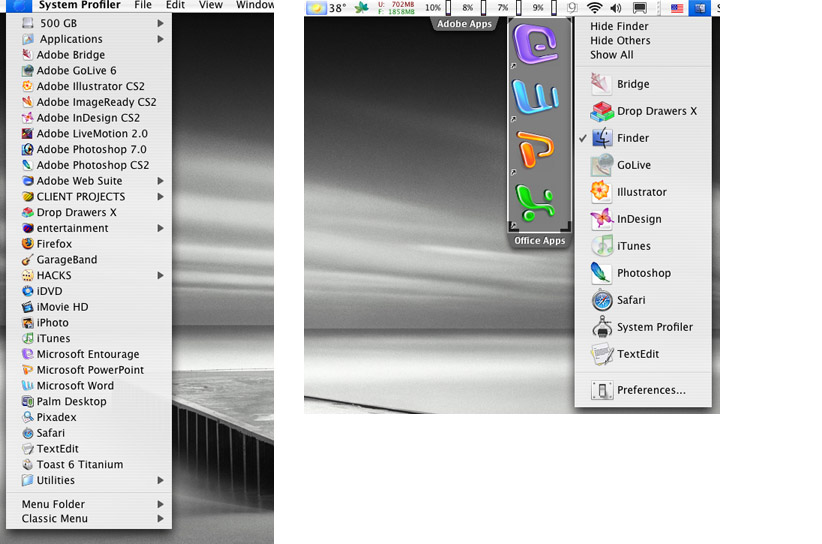Screen dimensions: 822x544
Task: Click the US flag input menu icon
Action: click(x=677, y=8)
